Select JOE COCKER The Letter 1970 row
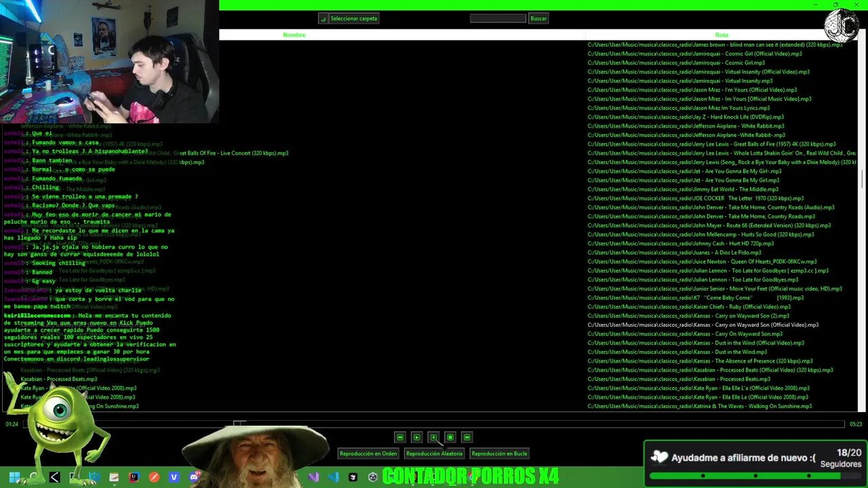This screenshot has height=488, width=868. [x=695, y=198]
